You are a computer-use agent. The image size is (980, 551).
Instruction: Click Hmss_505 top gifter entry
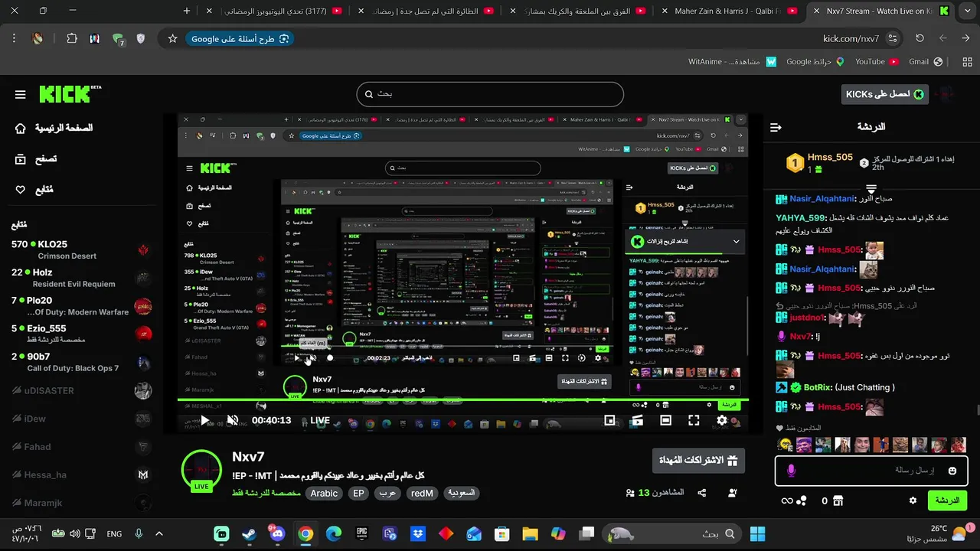[819, 163]
